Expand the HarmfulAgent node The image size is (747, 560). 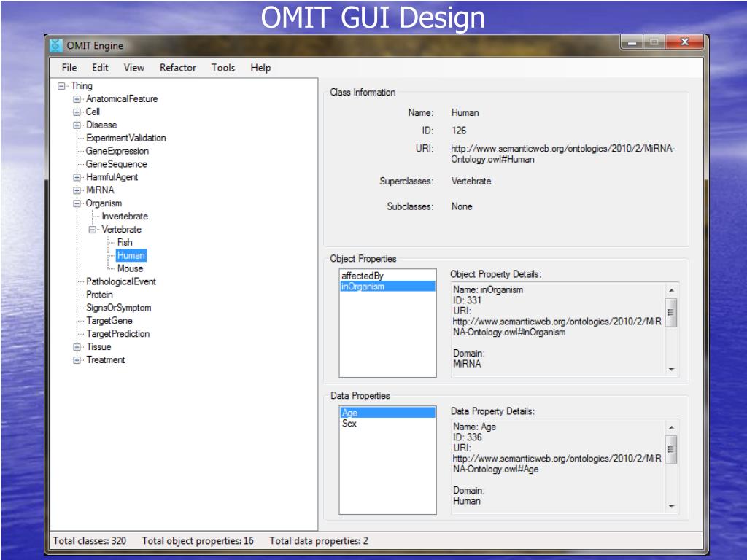(x=77, y=177)
